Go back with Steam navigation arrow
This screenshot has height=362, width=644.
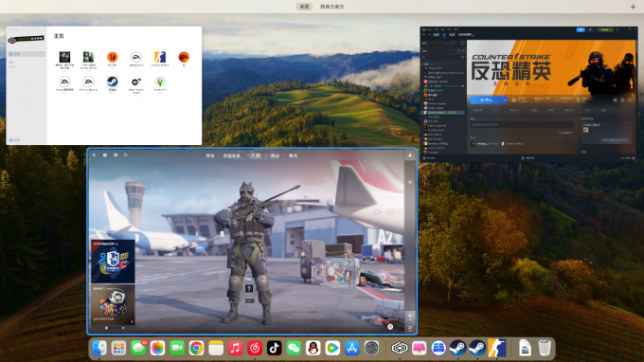[x=424, y=35]
